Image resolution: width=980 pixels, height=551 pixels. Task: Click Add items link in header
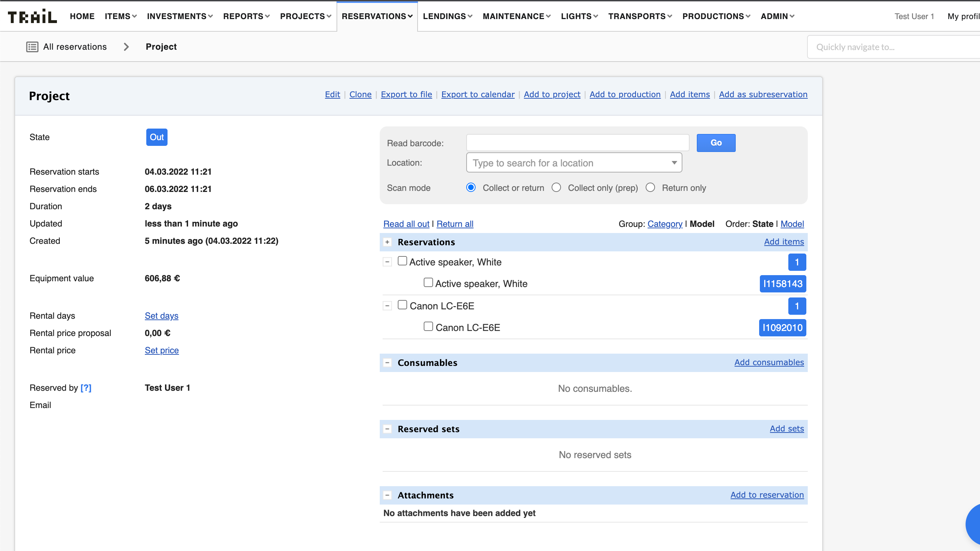tap(690, 94)
